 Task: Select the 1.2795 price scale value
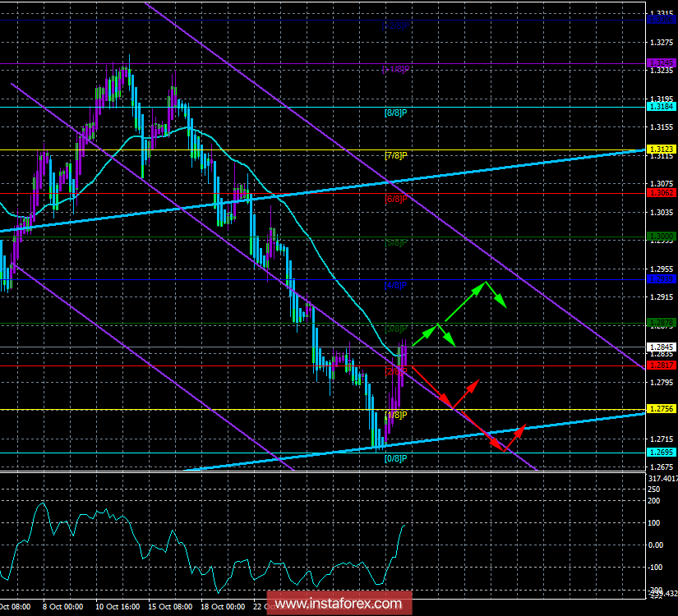tap(662, 383)
